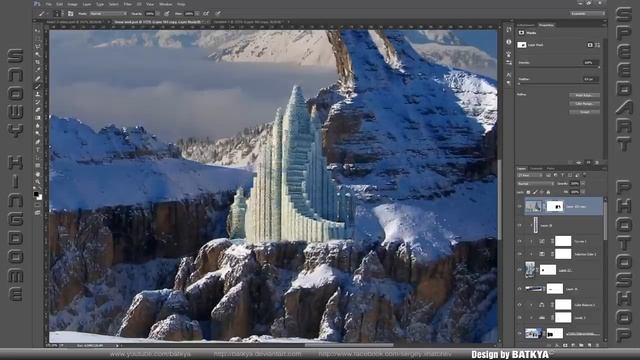Open the Kind filter dropdown in Layers
Screen dimensions: 640x360
point(530,175)
